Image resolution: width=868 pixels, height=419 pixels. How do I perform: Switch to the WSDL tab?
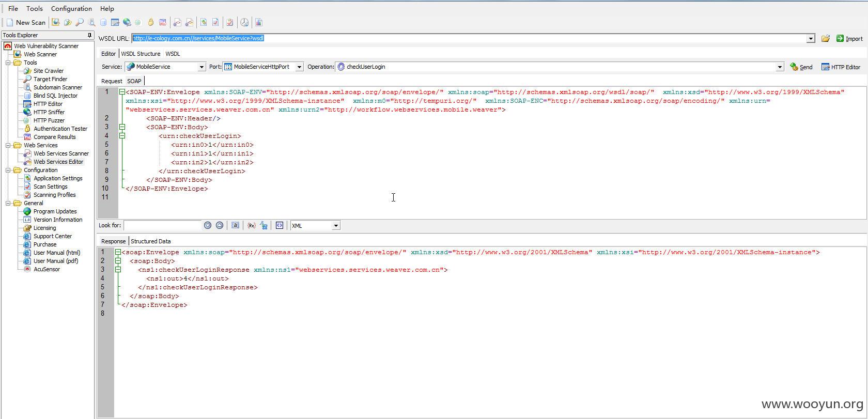pos(173,54)
